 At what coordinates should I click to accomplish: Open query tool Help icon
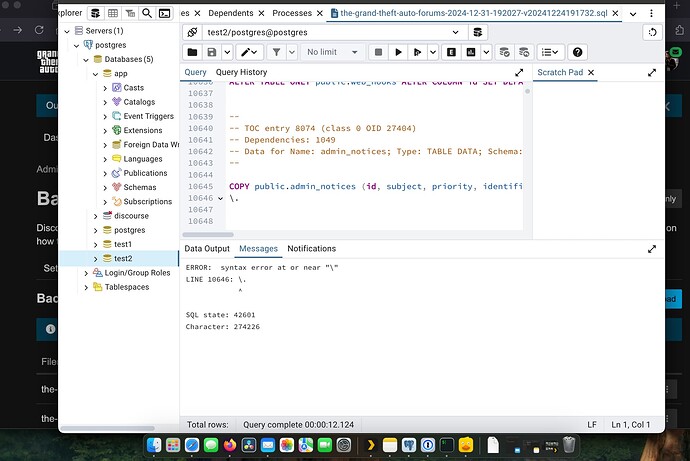coord(577,52)
